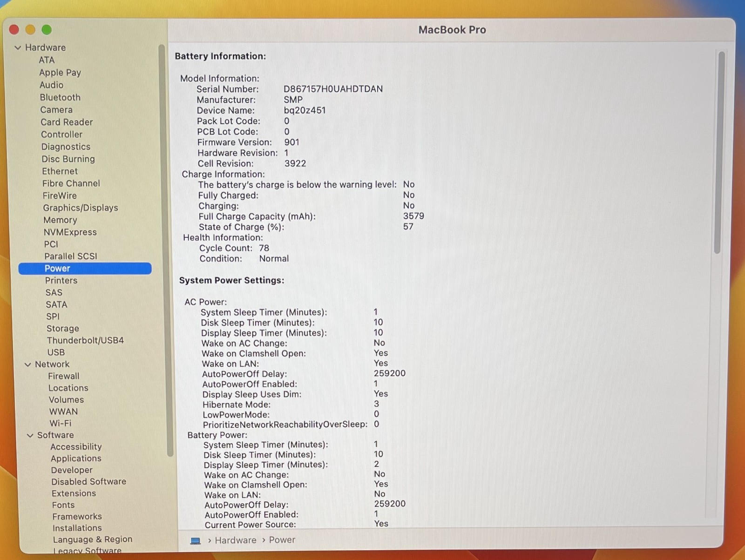Screen dimensions: 745x560
Task: Click the State of Charge value 57
Action: [x=408, y=227]
